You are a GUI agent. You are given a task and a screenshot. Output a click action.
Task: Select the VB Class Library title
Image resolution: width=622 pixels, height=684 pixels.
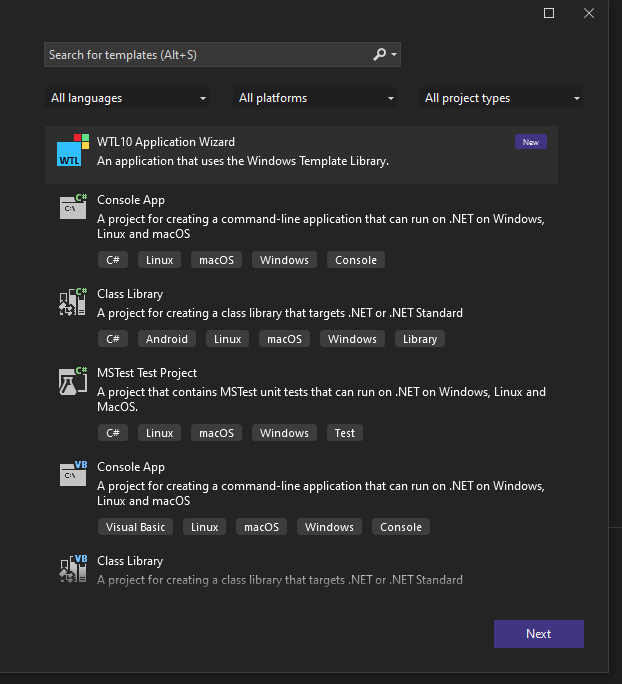[x=130, y=561]
